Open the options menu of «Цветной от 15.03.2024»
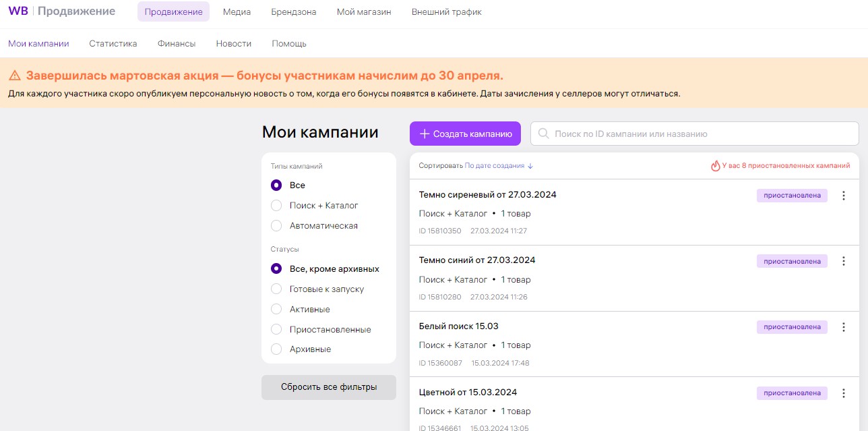Image resolution: width=868 pixels, height=431 pixels. [x=843, y=393]
